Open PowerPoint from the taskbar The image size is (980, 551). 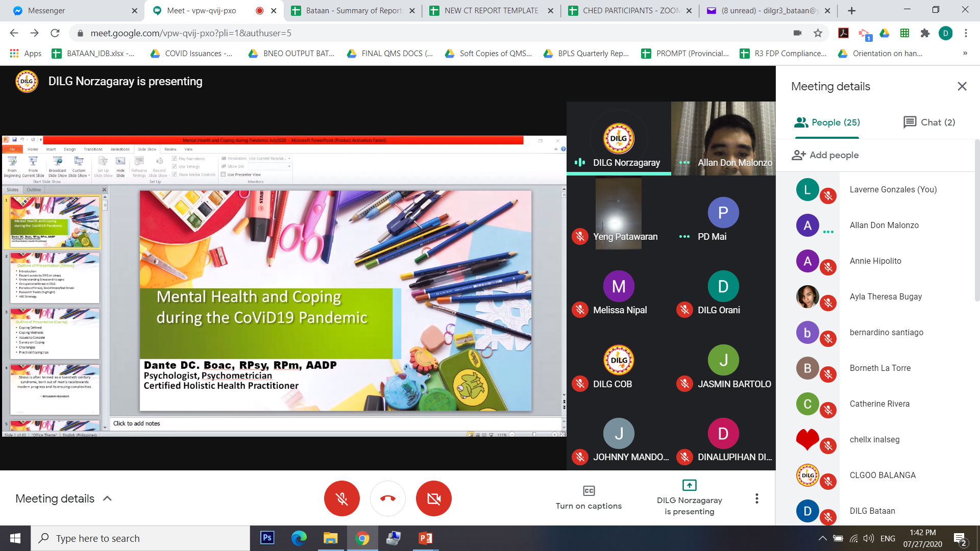pyautogui.click(x=425, y=538)
